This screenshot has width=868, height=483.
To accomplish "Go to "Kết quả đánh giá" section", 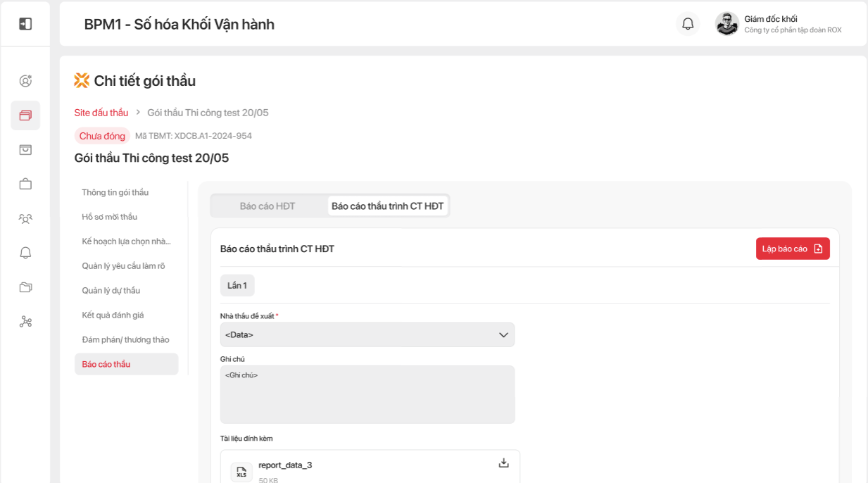I will (x=113, y=315).
